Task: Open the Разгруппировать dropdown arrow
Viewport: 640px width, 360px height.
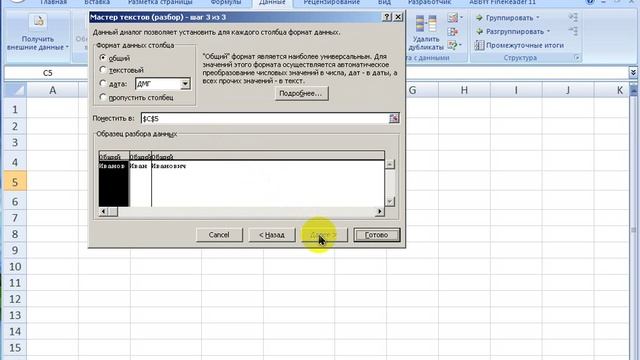Action: tap(548, 31)
